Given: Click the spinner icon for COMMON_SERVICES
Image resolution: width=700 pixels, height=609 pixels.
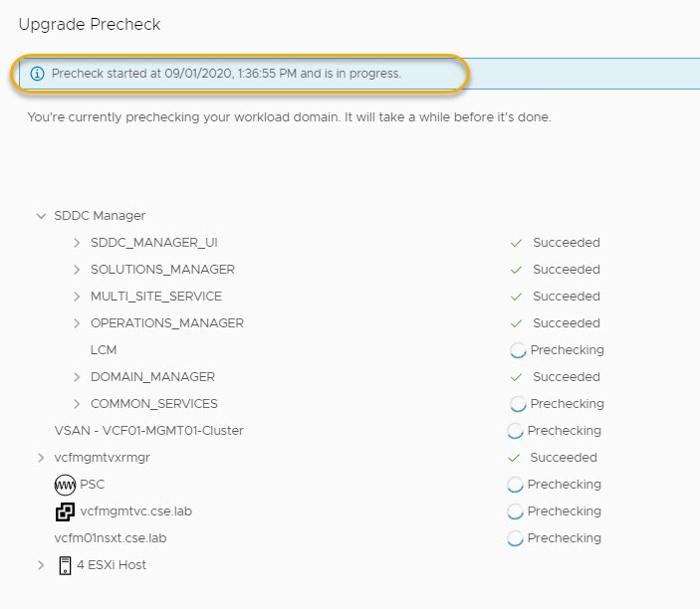Looking at the screenshot, I should click(x=518, y=404).
